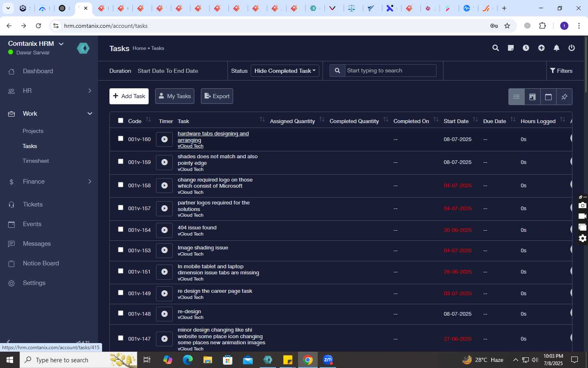Open the Hide Completed Task status dropdown
Viewport: 588px width, 368px height.
pos(285,71)
